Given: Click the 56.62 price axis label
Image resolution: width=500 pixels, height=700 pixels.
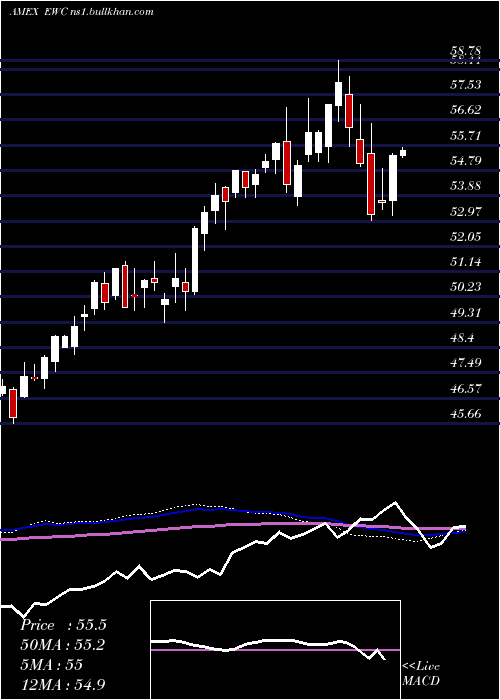Looking at the screenshot, I should point(466,109).
